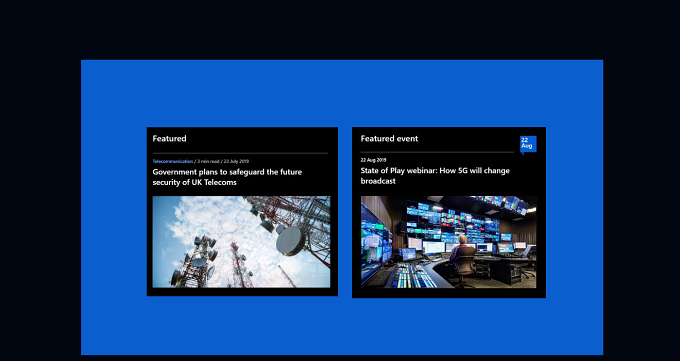Select the 'Featured' card heading text

169,138
